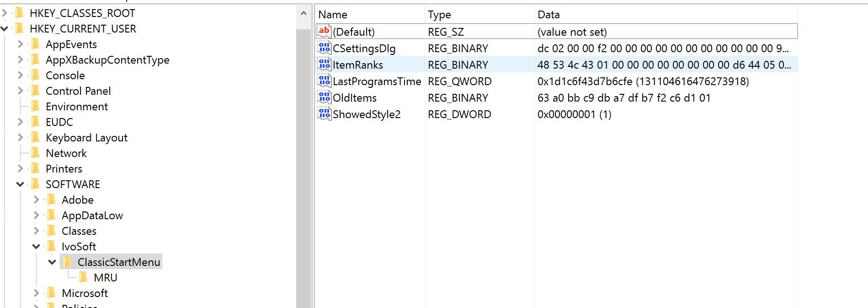This screenshot has height=308, width=868.
Task: Click the MRU folder icon
Action: coord(84,277)
